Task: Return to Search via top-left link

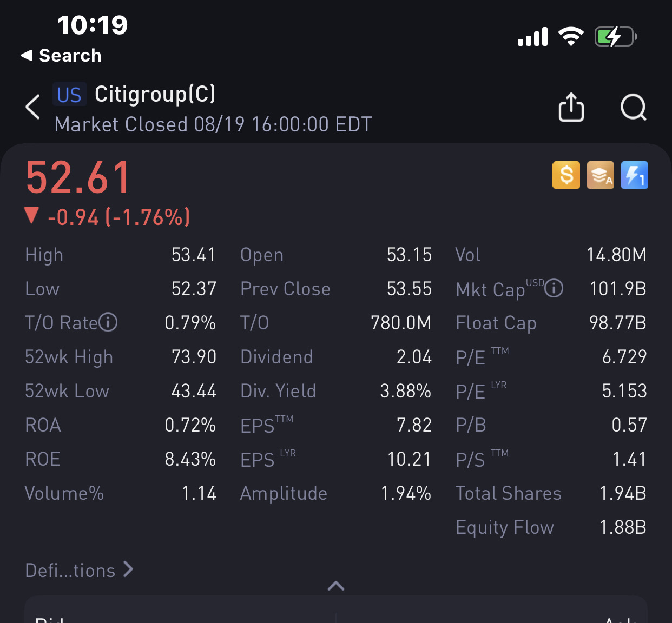Action: (x=61, y=55)
